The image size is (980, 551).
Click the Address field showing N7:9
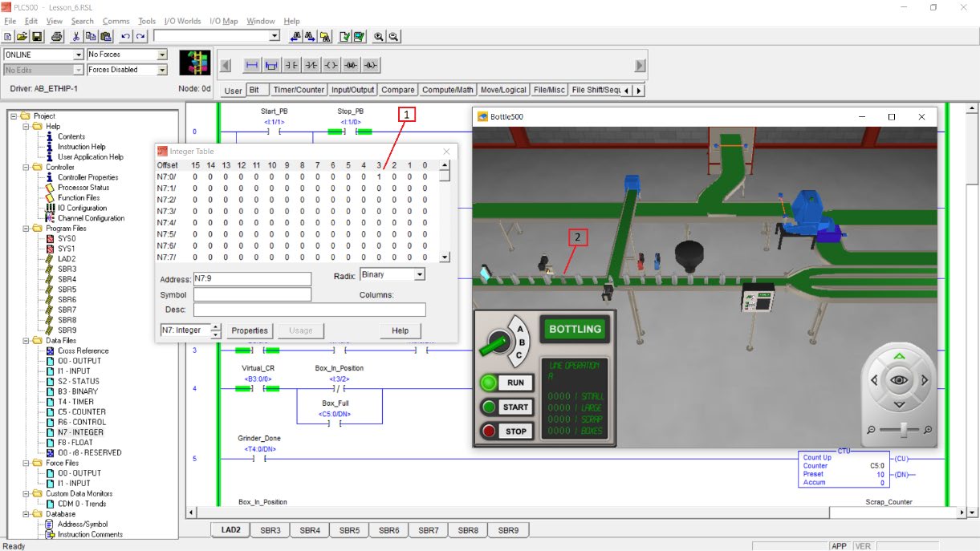click(252, 279)
